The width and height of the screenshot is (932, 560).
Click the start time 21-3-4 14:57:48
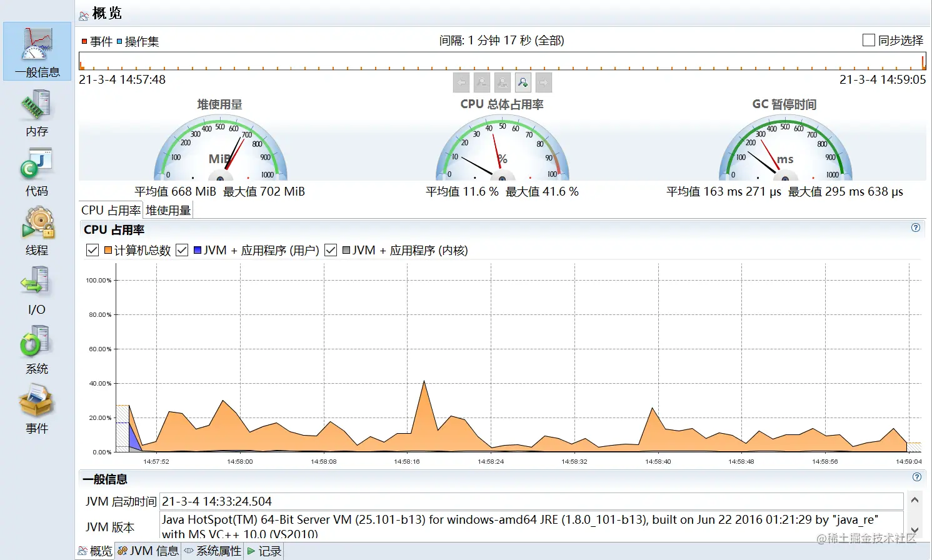[123, 79]
